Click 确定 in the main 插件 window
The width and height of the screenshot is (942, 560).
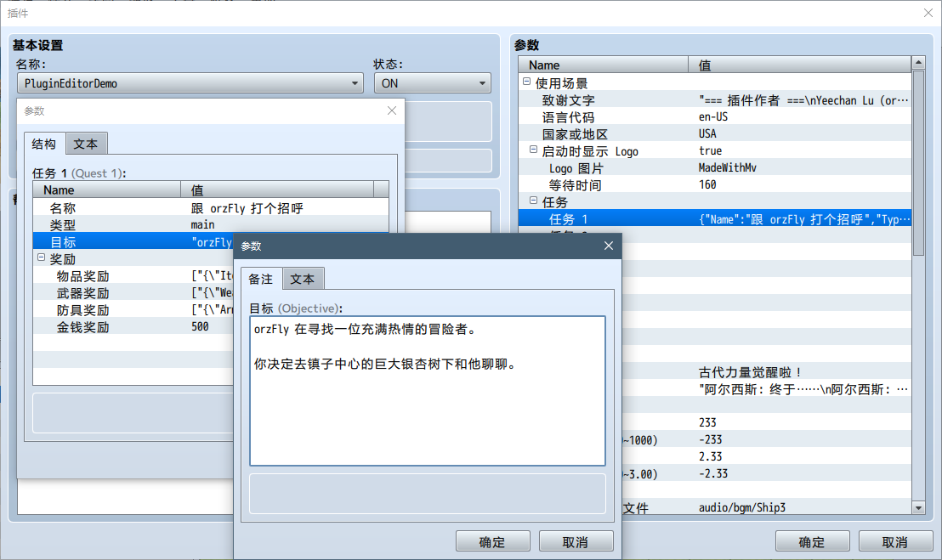[x=812, y=541]
